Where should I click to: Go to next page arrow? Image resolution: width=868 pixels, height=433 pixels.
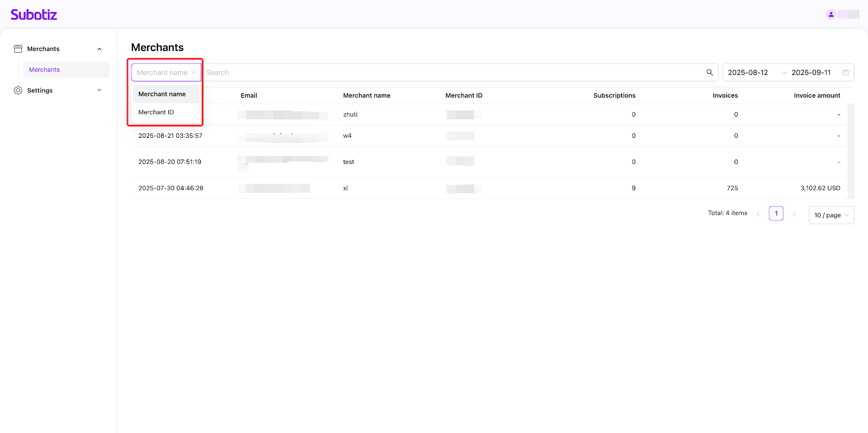pos(794,214)
